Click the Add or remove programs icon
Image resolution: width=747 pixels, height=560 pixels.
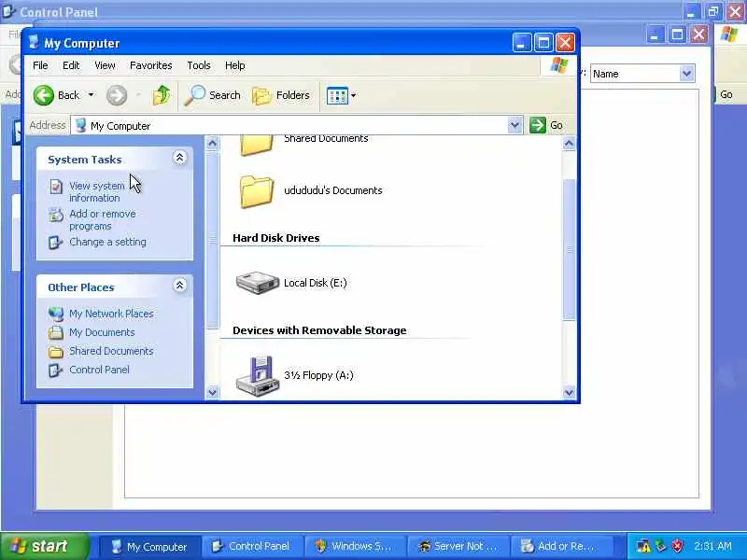point(56,215)
